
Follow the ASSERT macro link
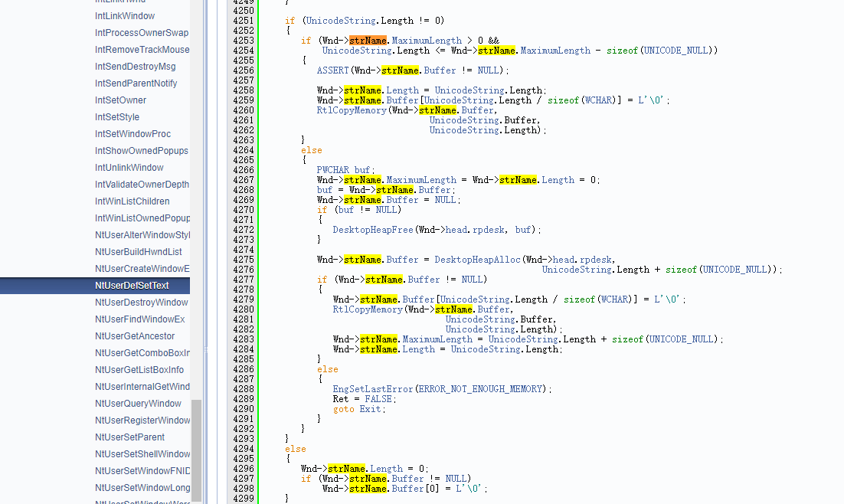pyautogui.click(x=332, y=70)
